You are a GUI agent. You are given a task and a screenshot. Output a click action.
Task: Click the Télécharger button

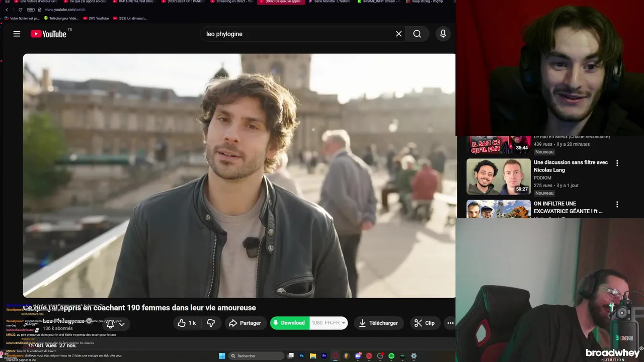pyautogui.click(x=378, y=323)
